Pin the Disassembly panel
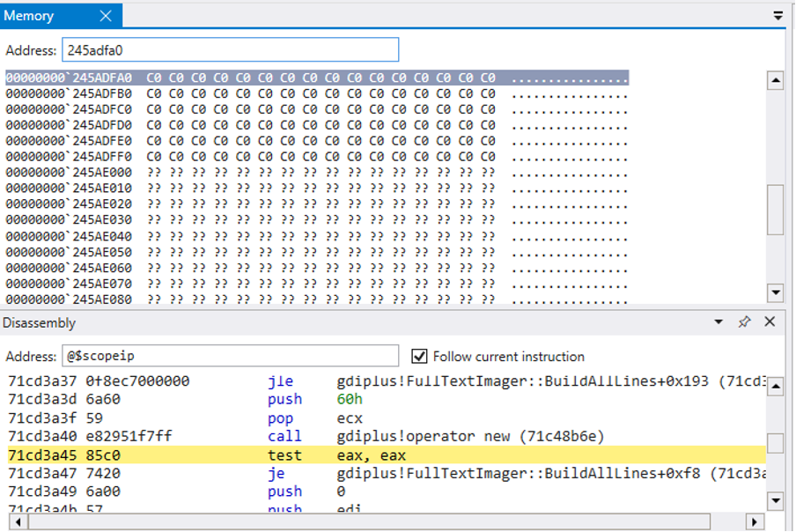796x532 pixels. tap(744, 322)
